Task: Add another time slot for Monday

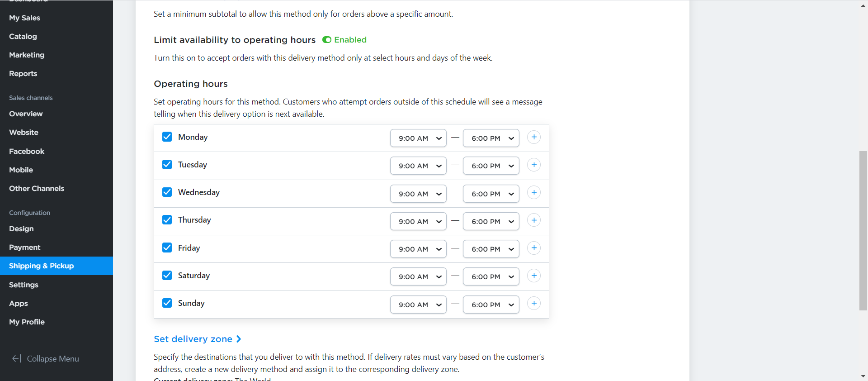Action: (534, 137)
